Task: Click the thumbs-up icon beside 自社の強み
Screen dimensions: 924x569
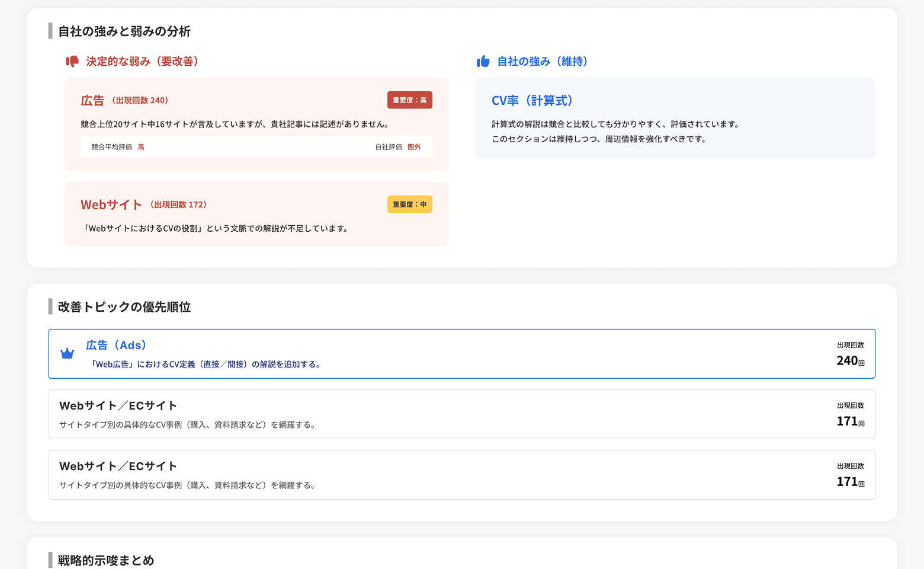Action: coord(483,62)
